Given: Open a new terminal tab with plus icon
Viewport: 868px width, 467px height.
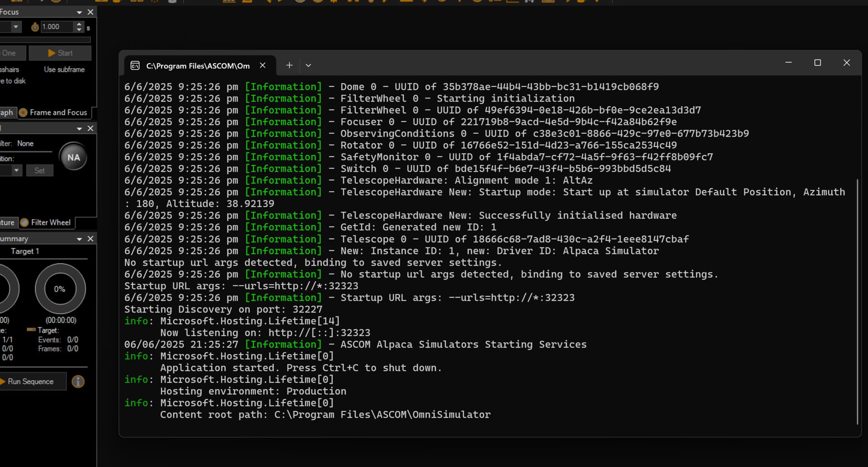Looking at the screenshot, I should [289, 65].
